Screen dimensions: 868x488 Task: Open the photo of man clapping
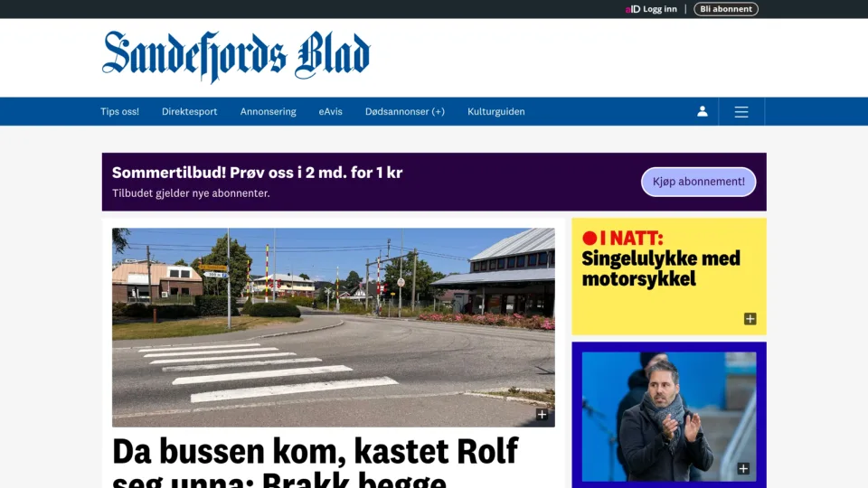[669, 417]
